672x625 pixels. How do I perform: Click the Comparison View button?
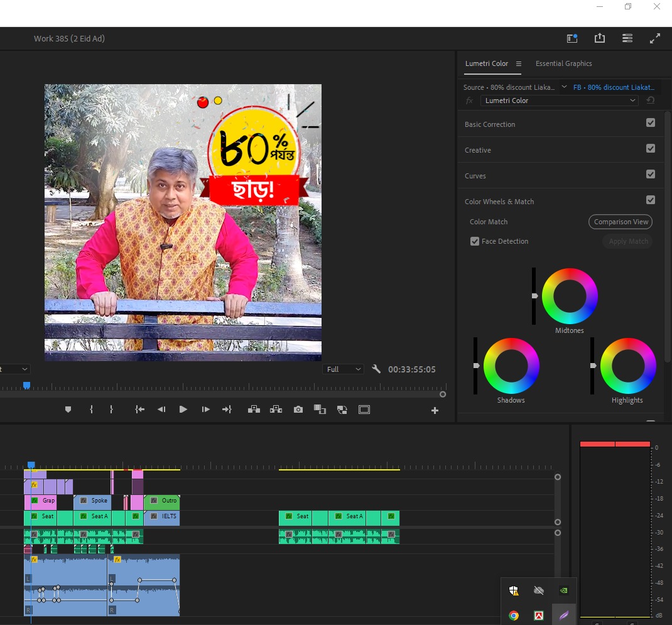pyautogui.click(x=620, y=222)
